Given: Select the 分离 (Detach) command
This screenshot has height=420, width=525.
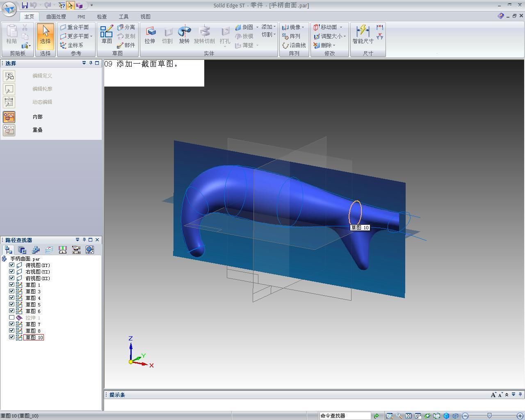Looking at the screenshot, I should click(x=126, y=27).
